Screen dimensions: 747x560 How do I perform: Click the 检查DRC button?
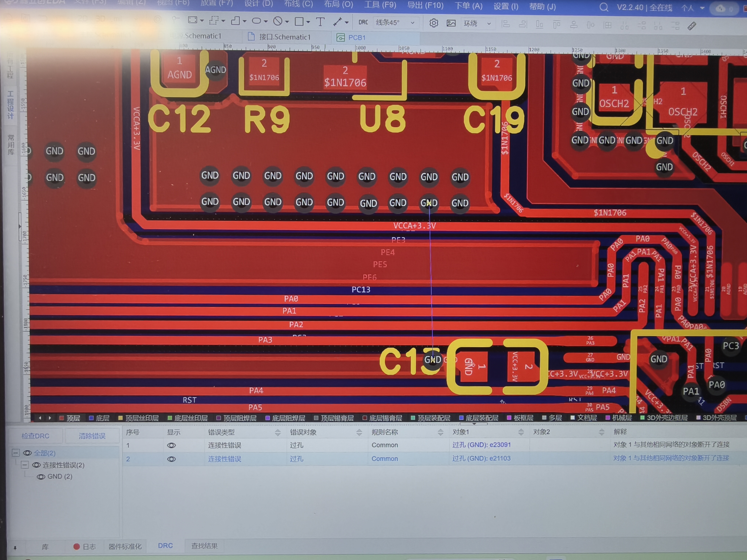[35, 436]
